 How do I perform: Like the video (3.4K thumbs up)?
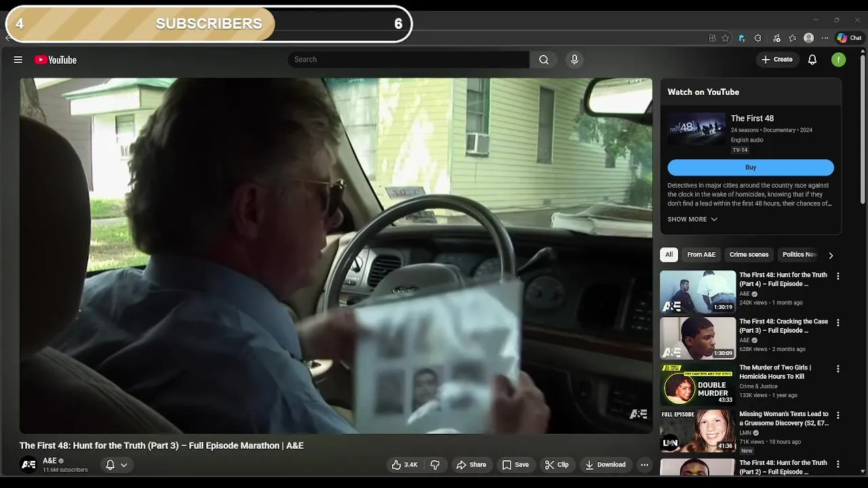pos(404,465)
